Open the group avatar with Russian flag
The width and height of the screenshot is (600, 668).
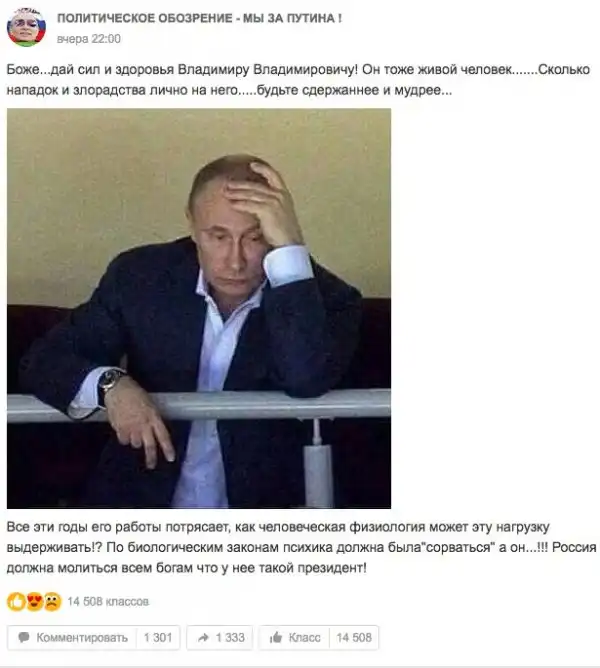coord(26,26)
